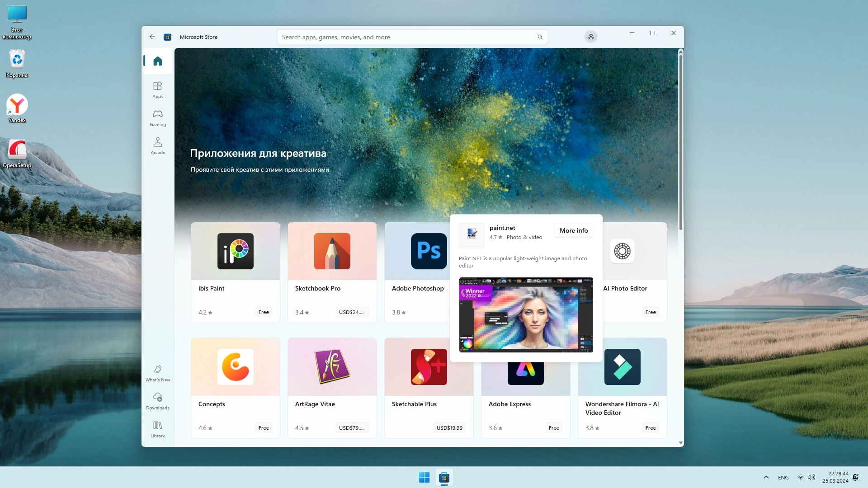868x488 pixels.
Task: Click the search magnifier icon
Action: (x=540, y=37)
